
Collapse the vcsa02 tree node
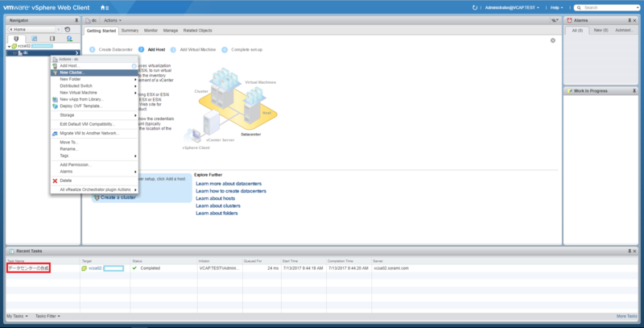[9, 47]
